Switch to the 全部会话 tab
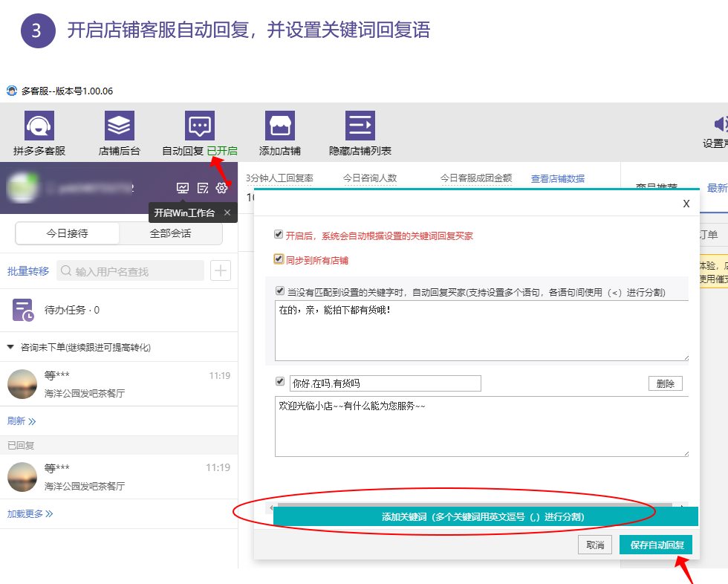Viewport: 728px width, 584px height. click(170, 233)
